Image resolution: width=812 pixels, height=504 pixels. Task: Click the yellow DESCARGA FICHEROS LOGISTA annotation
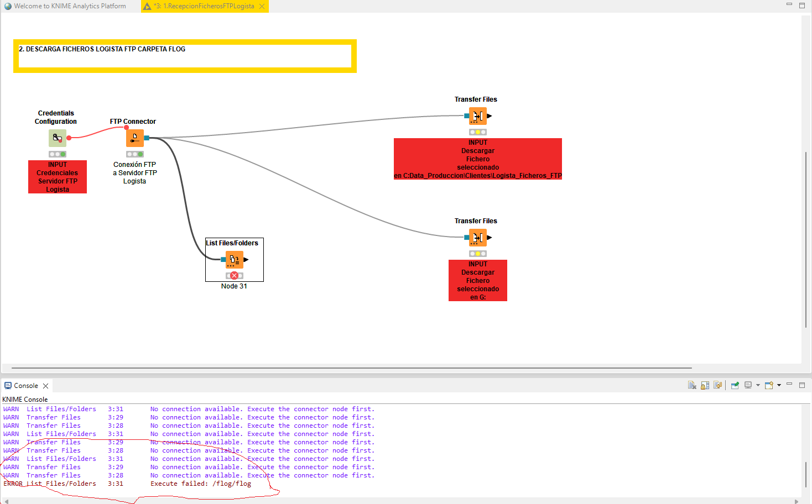tap(185, 56)
